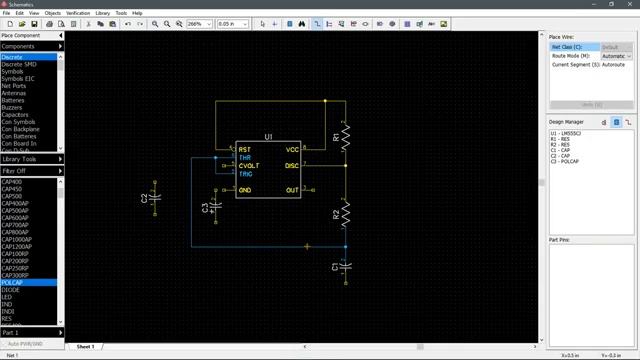Viewport: 640px width, 360px height.
Task: Choose the CAP400 component
Action: (29, 182)
